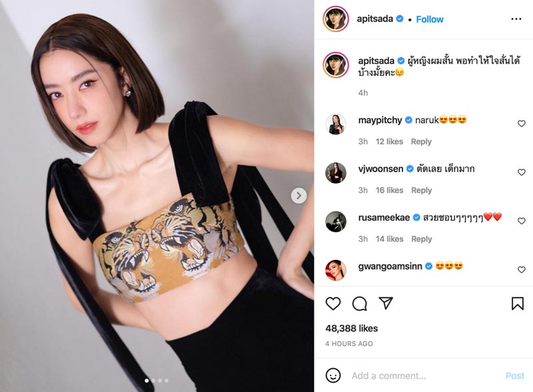Like maypitchy's comment heart
533x392 pixels.
pos(522,124)
